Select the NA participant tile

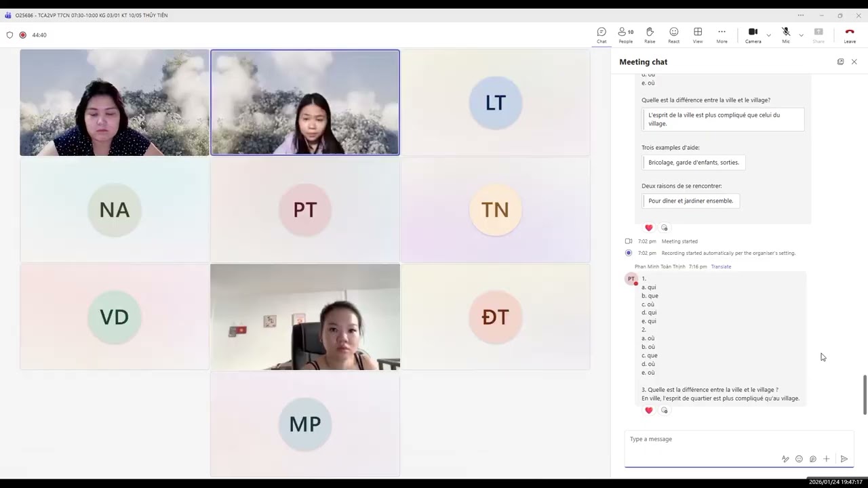coord(115,209)
